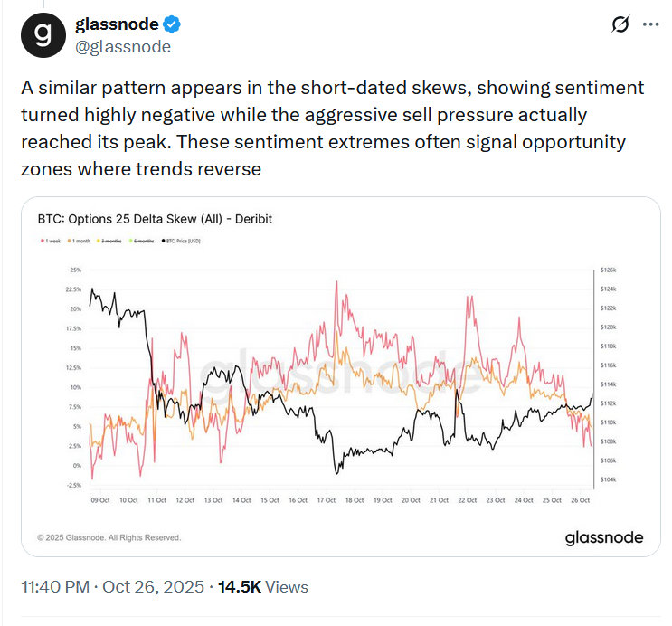Click the Grok slash-circle icon
The height and width of the screenshot is (626, 672).
620,25
